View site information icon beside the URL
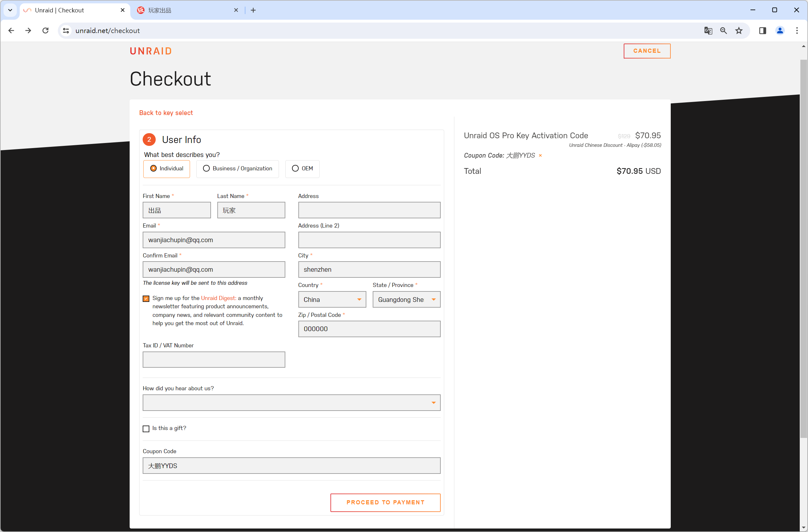 (x=66, y=31)
